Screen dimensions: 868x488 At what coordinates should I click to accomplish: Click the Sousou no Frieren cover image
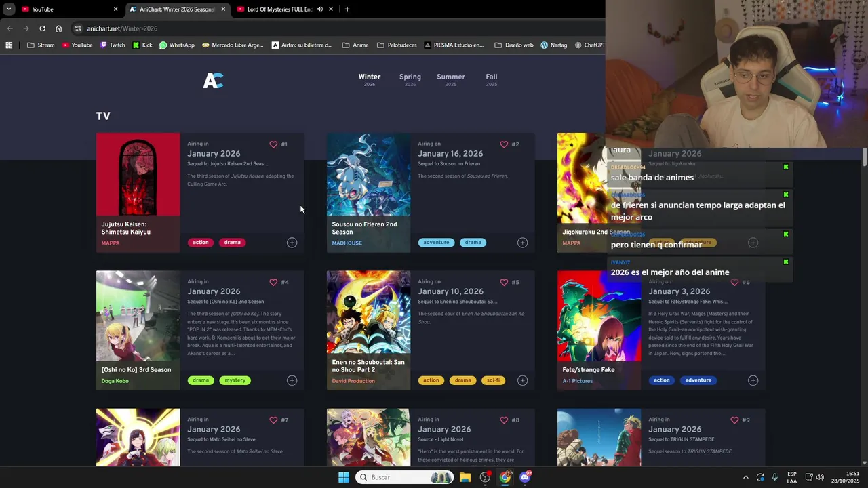368,174
